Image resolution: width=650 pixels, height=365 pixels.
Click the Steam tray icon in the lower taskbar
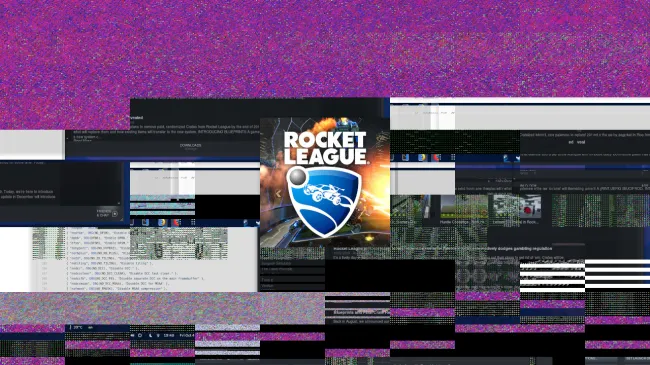tap(246, 223)
